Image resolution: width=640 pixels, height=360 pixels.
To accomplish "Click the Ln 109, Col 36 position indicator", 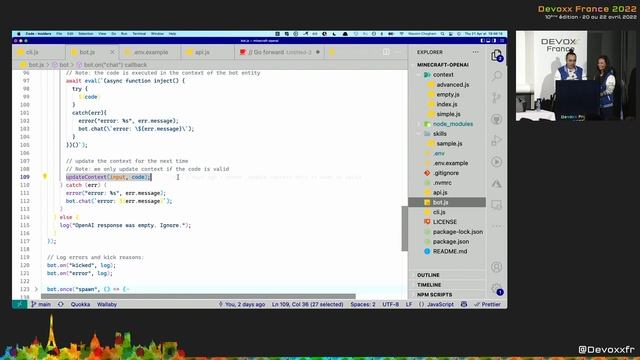I will [x=307, y=304].
